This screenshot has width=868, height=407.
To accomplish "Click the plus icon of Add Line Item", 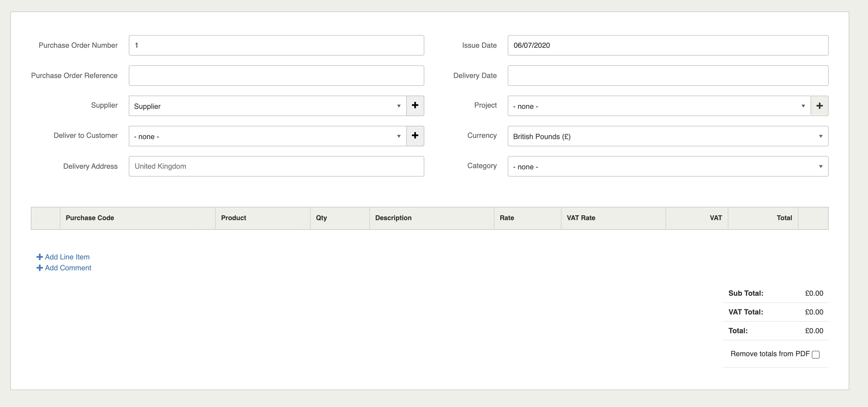I will (x=39, y=257).
